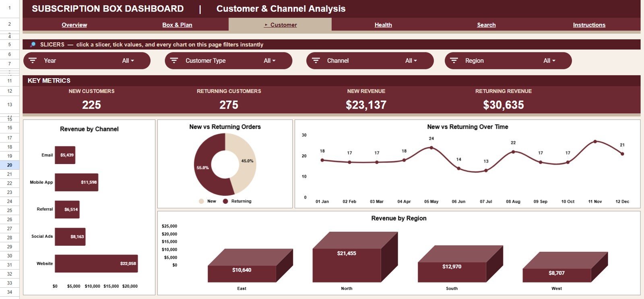Select the Mobile App revenue bar

(x=76, y=182)
